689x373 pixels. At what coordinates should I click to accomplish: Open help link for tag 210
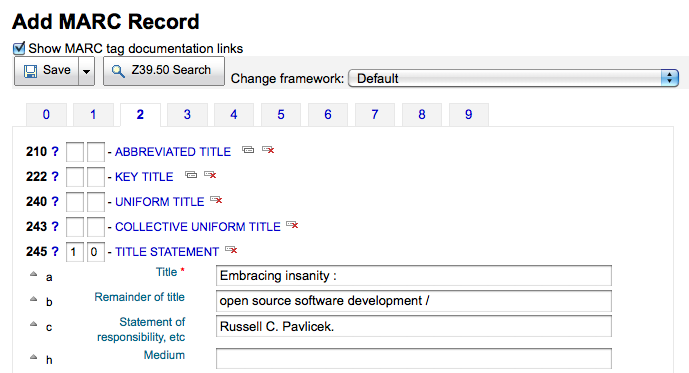(54, 152)
